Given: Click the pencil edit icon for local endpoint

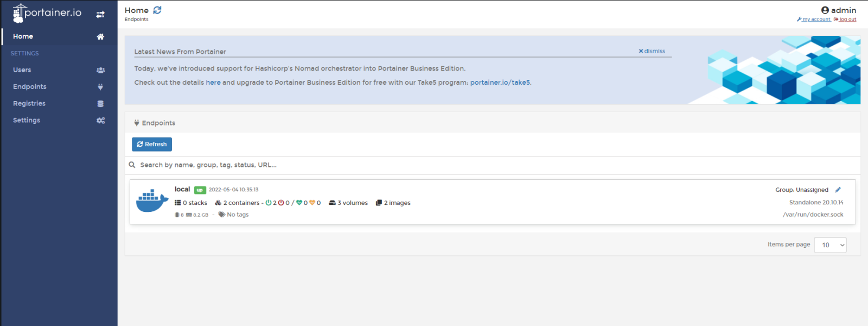Looking at the screenshot, I should click(838, 190).
